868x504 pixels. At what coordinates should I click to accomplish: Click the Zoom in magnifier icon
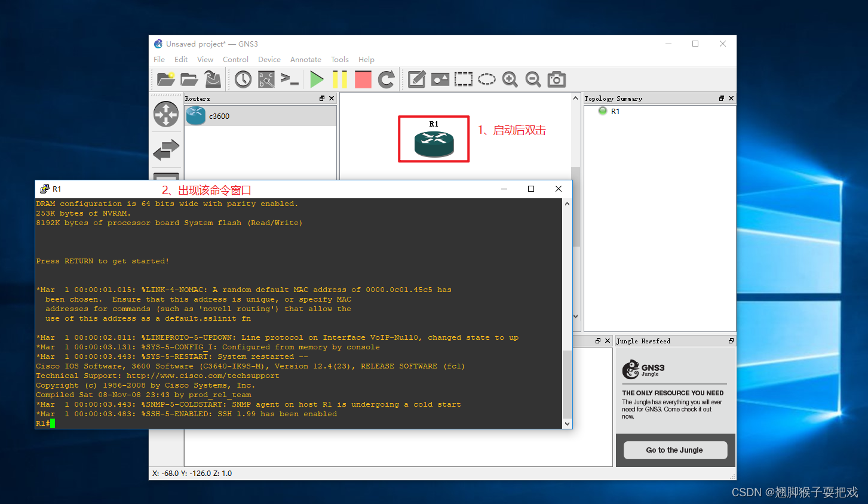click(510, 79)
